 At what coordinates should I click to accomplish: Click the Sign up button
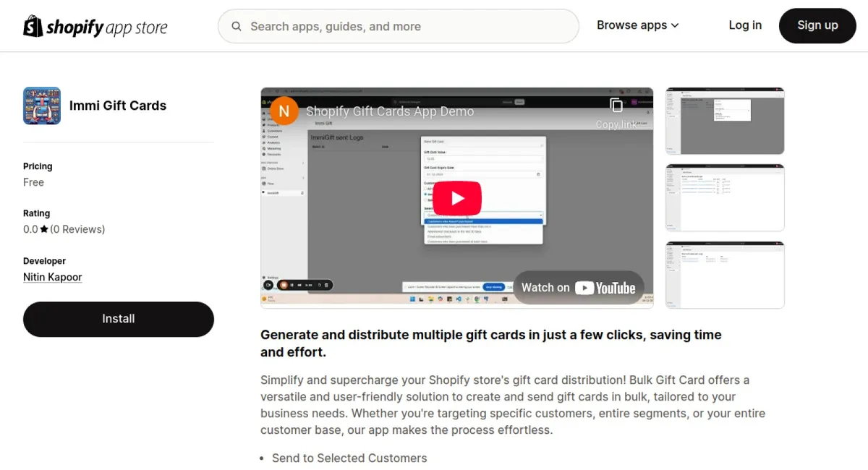point(817,26)
